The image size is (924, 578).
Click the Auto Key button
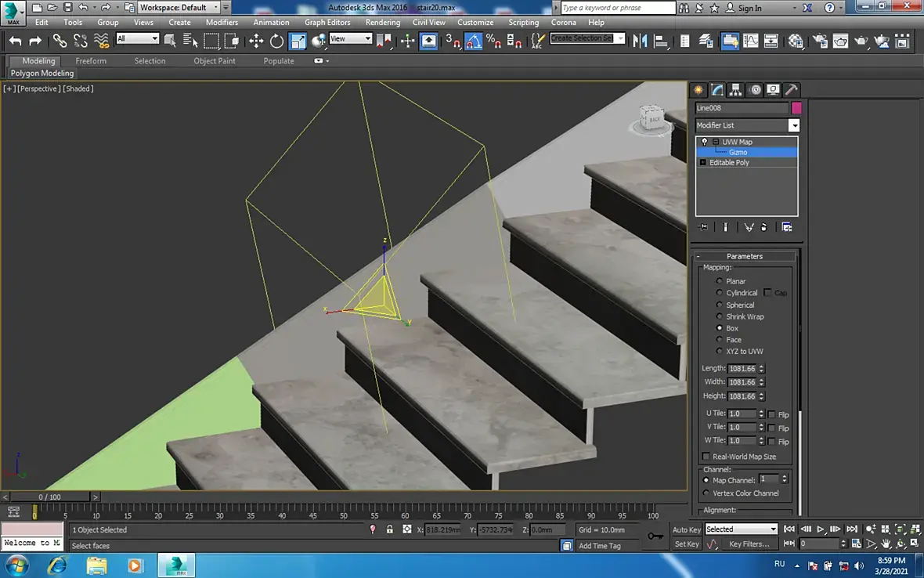[x=687, y=529]
